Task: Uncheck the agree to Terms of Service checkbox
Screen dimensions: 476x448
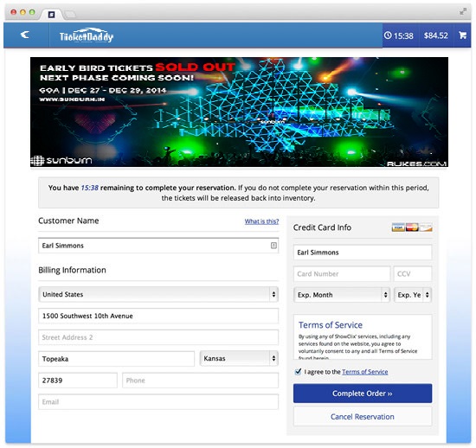Action: pos(298,372)
